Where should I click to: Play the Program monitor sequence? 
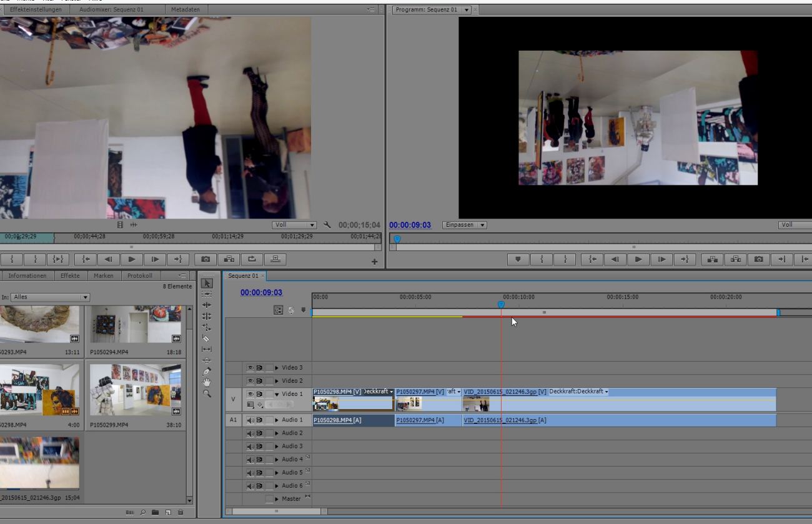coord(638,259)
